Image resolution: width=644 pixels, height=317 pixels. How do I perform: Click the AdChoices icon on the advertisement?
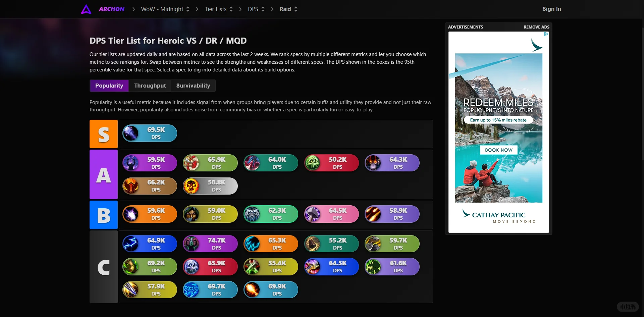click(546, 34)
